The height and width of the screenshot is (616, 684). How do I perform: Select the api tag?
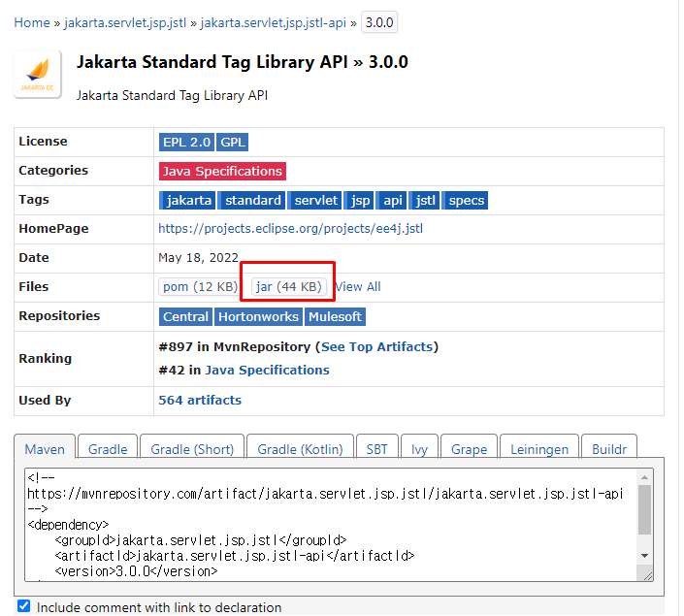coord(392,200)
